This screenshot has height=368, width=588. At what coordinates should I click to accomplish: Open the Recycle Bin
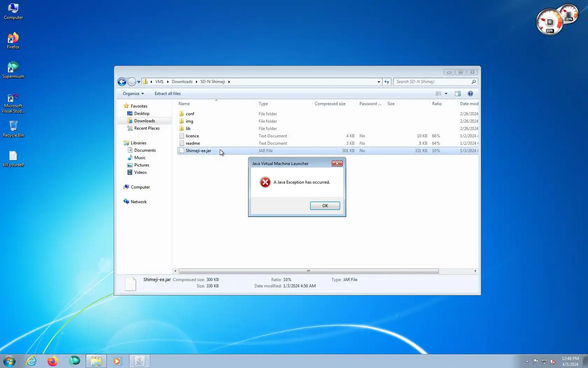[13, 129]
